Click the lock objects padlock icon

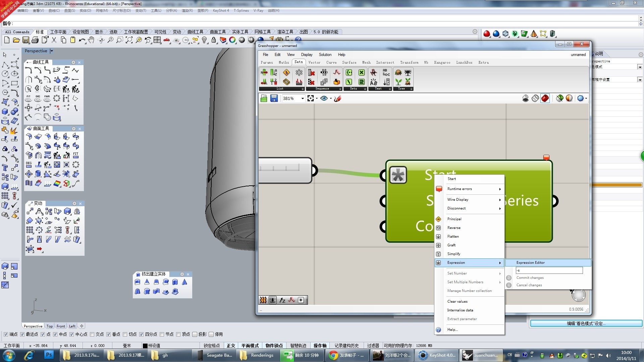(214, 40)
